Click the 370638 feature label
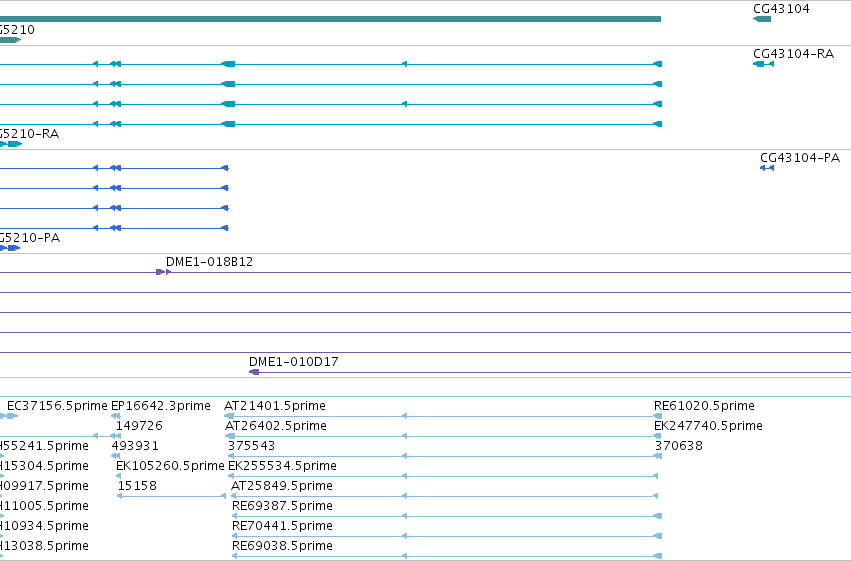The height and width of the screenshot is (561, 851). pos(678,446)
